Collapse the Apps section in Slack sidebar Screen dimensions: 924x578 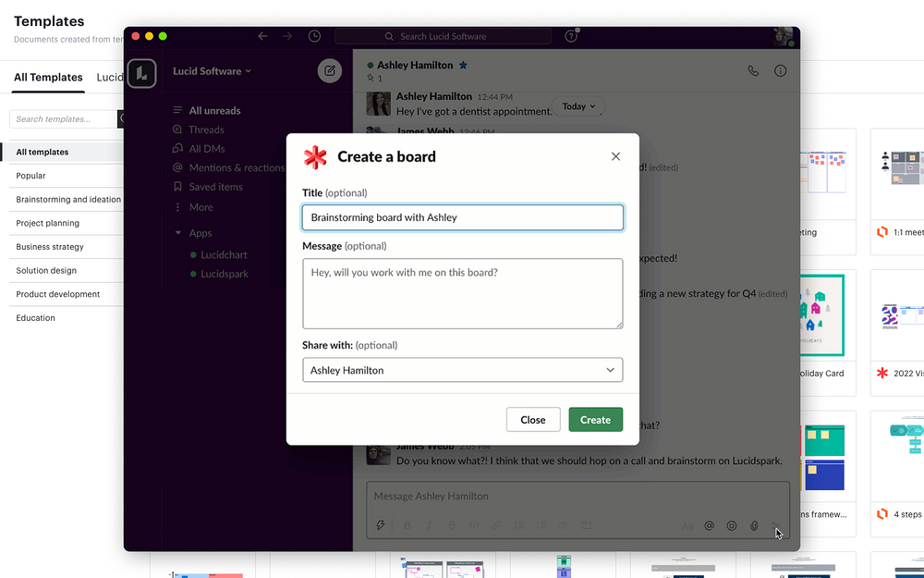point(178,233)
